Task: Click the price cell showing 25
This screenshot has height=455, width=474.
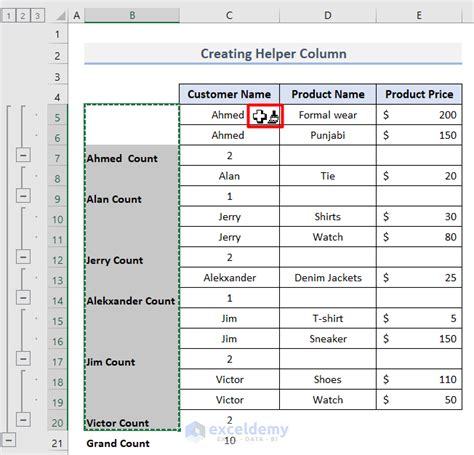Action: click(x=419, y=277)
